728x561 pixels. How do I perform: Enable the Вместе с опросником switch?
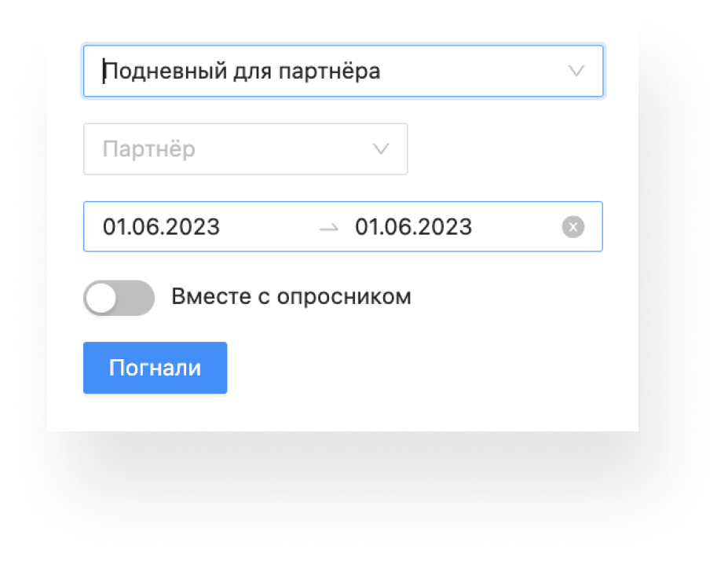click(119, 298)
